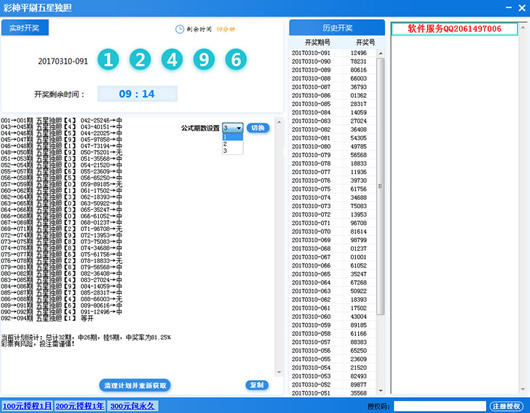
Task: Click the 复制 copy button
Action: (x=257, y=385)
